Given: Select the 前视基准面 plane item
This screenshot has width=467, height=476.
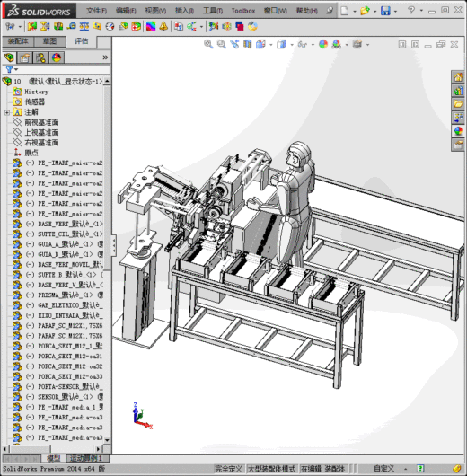Looking at the screenshot, I should 41,123.
